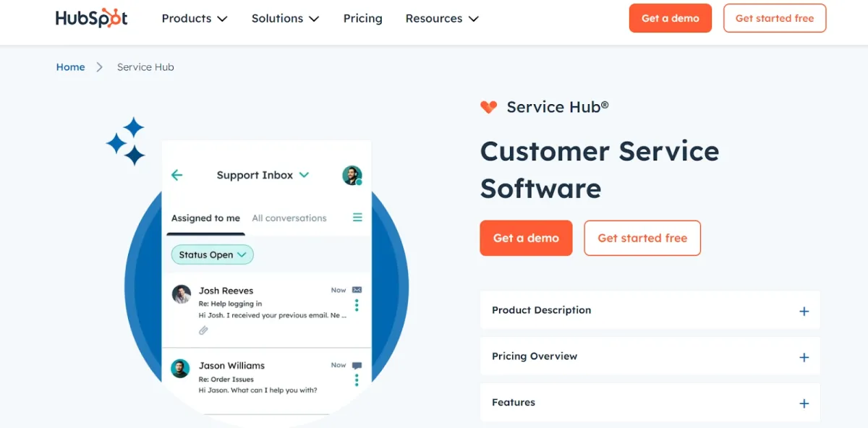Open three-dot menu for Josh Reeves message
The width and height of the screenshot is (868, 428).
pos(357,305)
